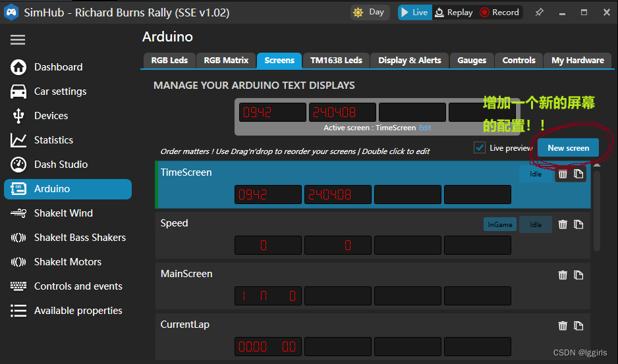Viewport: 618px width, 364px height.
Task: Duplicate the TimeScreen screen
Action: pos(578,174)
